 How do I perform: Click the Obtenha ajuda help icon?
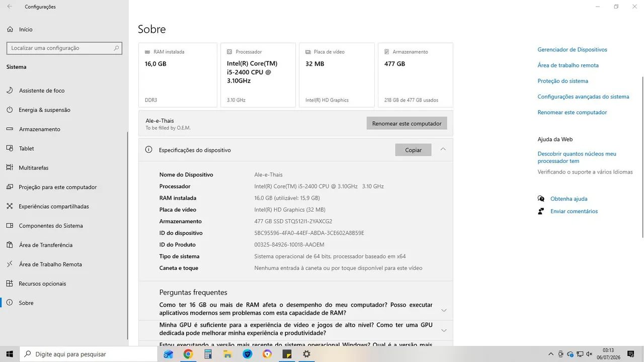point(541,199)
